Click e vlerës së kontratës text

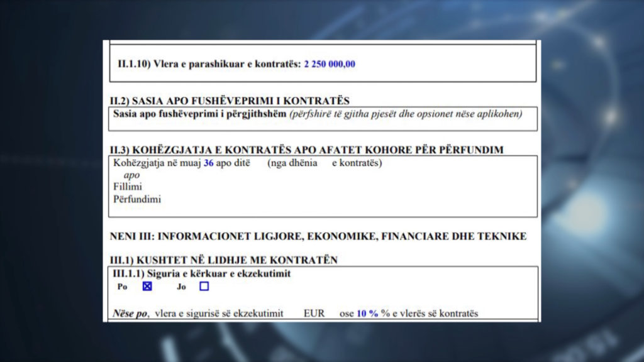(x=435, y=314)
